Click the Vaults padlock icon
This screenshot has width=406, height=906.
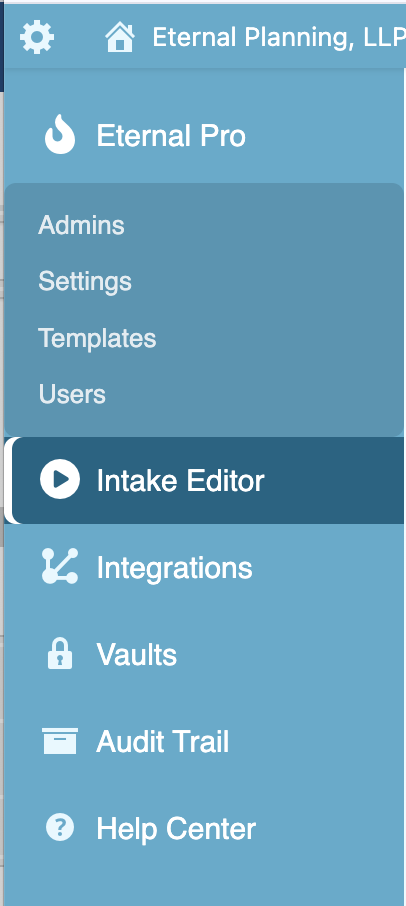(60, 653)
